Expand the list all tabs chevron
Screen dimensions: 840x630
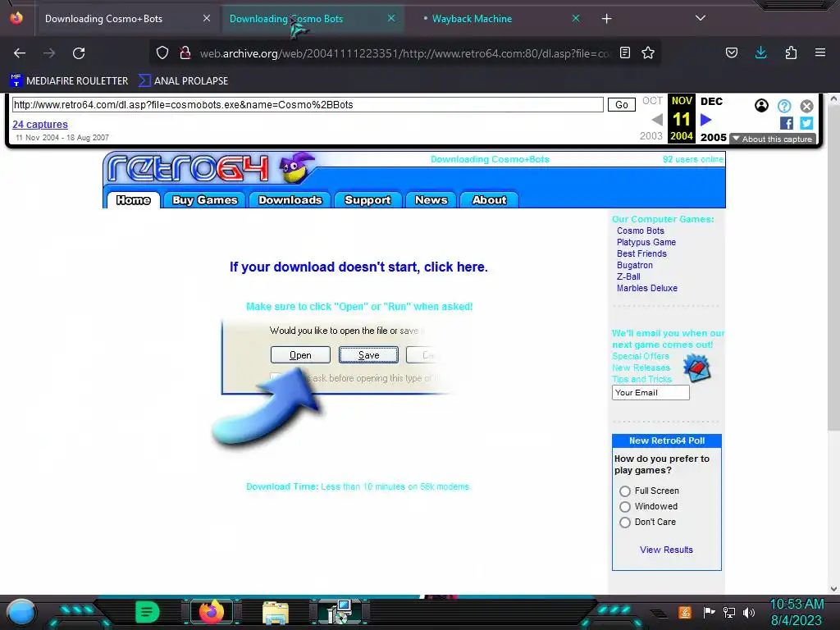tap(701, 18)
